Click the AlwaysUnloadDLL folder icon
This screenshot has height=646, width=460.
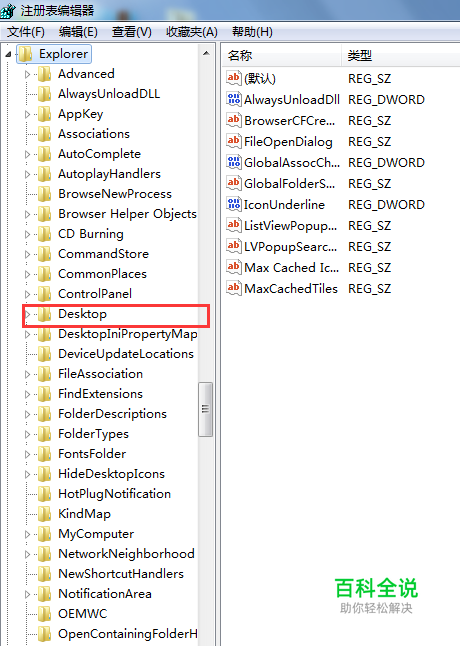click(44, 94)
